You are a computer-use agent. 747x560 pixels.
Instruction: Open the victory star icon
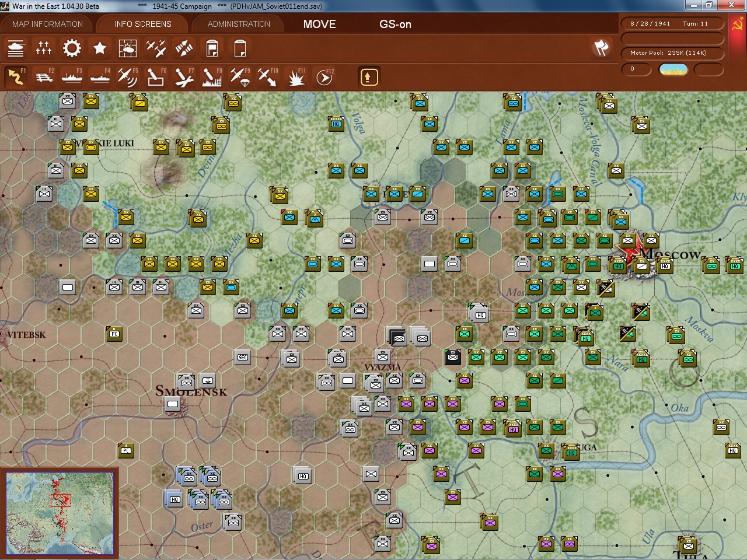100,48
